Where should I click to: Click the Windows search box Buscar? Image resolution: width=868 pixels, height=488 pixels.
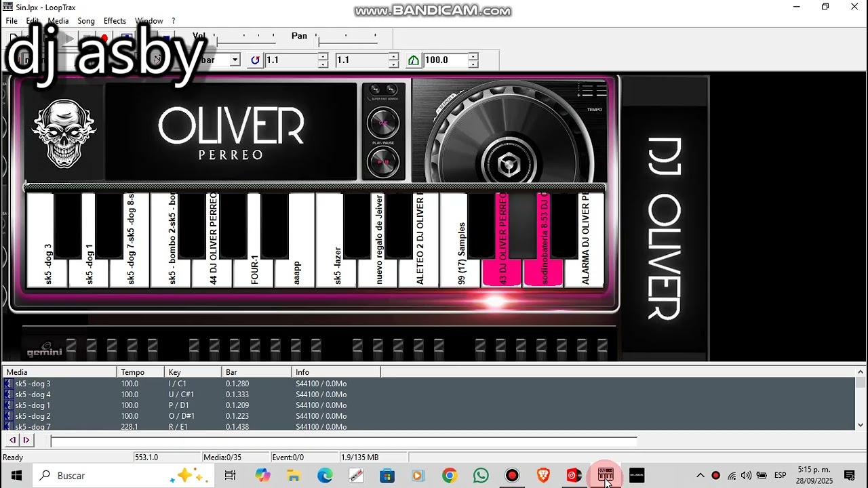124,476
